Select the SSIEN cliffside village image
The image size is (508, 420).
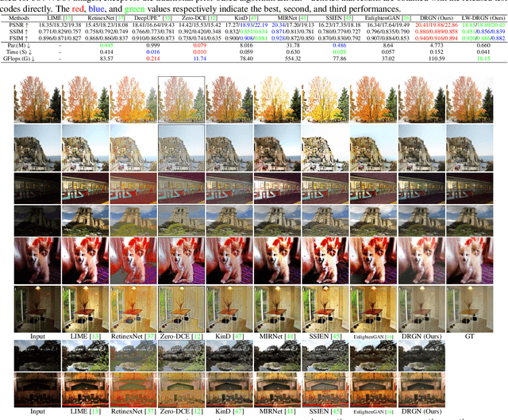pyautogui.click(x=325, y=148)
